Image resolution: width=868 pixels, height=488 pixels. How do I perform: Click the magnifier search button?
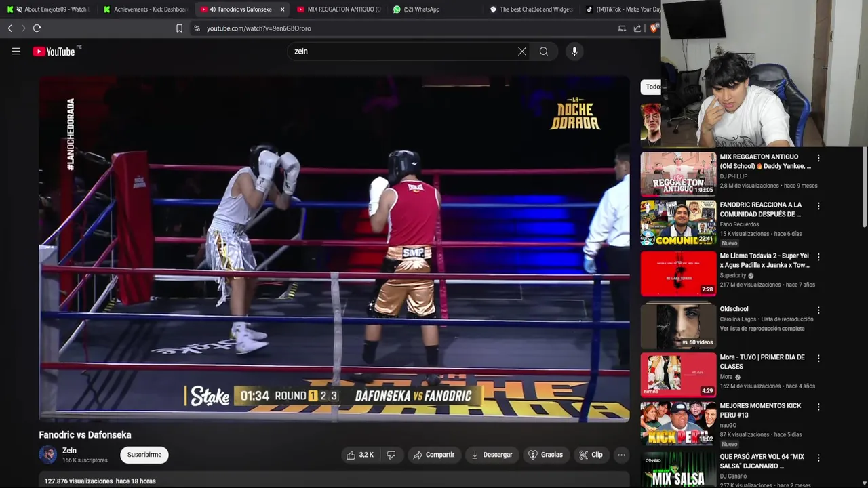544,52
